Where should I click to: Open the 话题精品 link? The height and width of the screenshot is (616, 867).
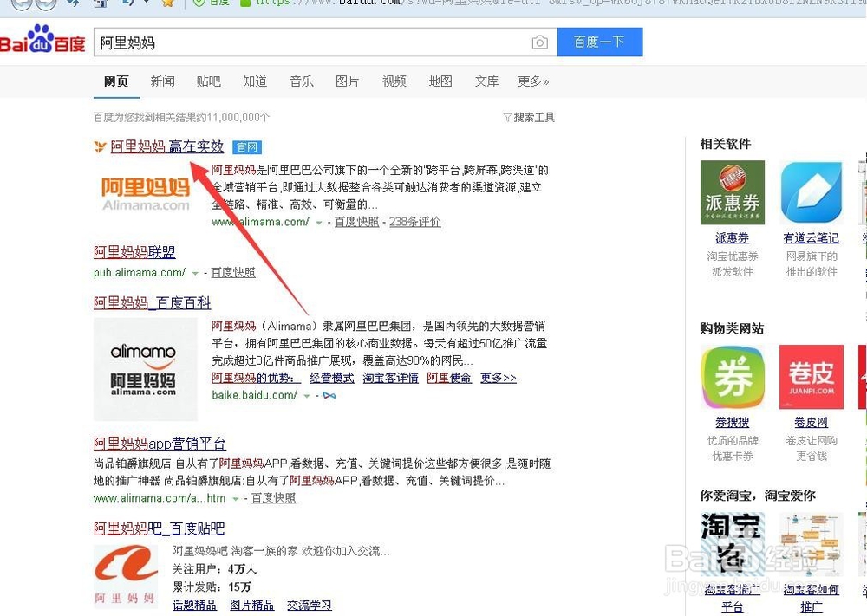[194, 606]
